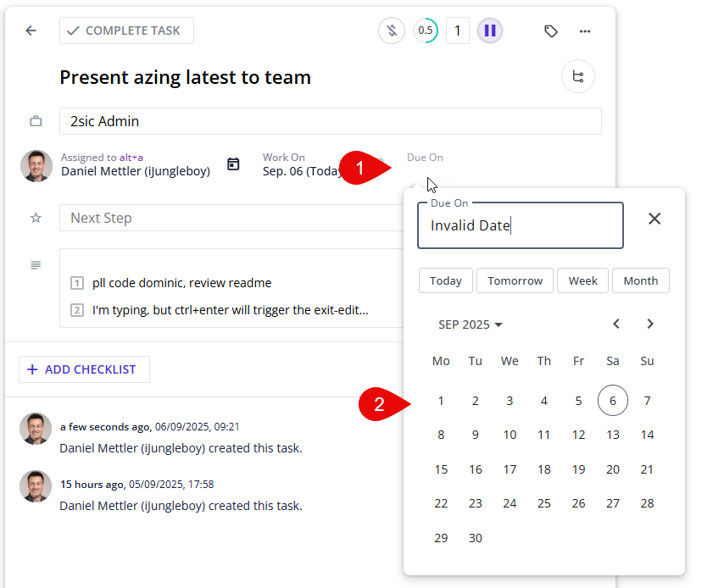This screenshot has height=588, width=713.
Task: Click the tag label icon
Action: (551, 31)
